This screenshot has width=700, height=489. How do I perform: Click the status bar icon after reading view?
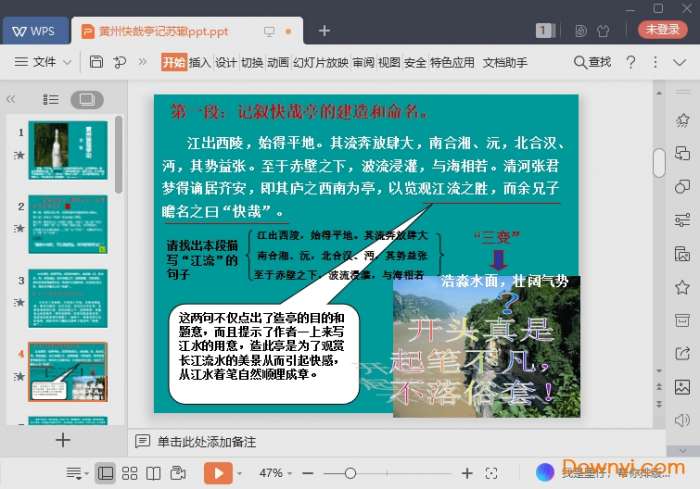178,473
